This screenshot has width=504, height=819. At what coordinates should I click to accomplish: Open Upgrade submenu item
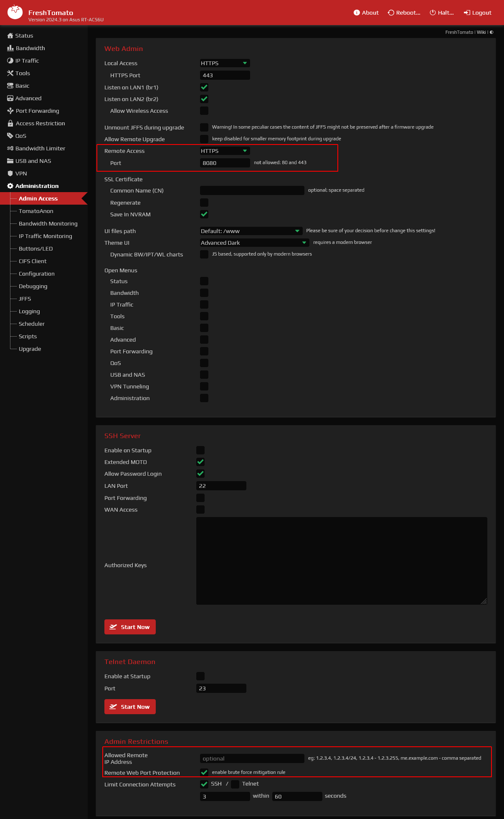[x=30, y=349]
